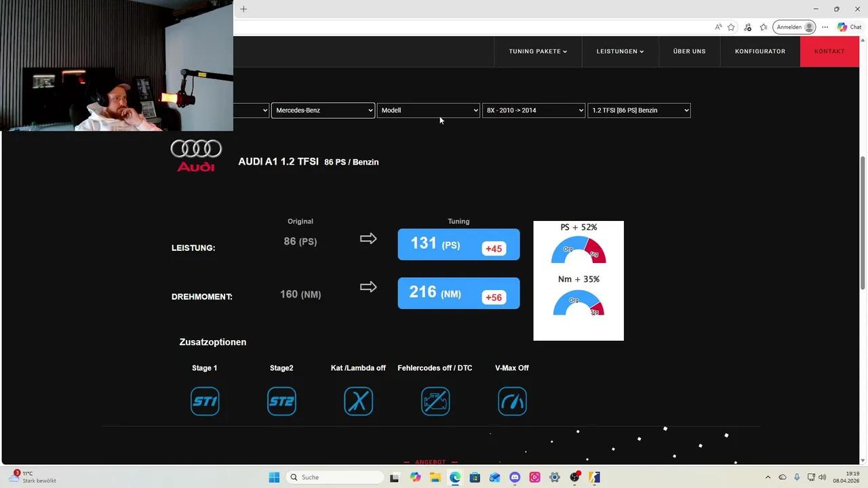Open the pink media app on taskbar
The height and width of the screenshot is (488, 868).
[535, 477]
